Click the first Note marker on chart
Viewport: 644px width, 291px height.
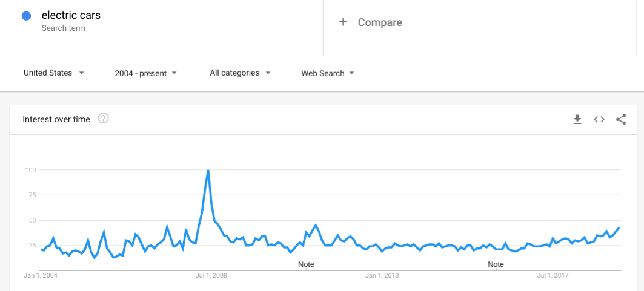coord(306,264)
